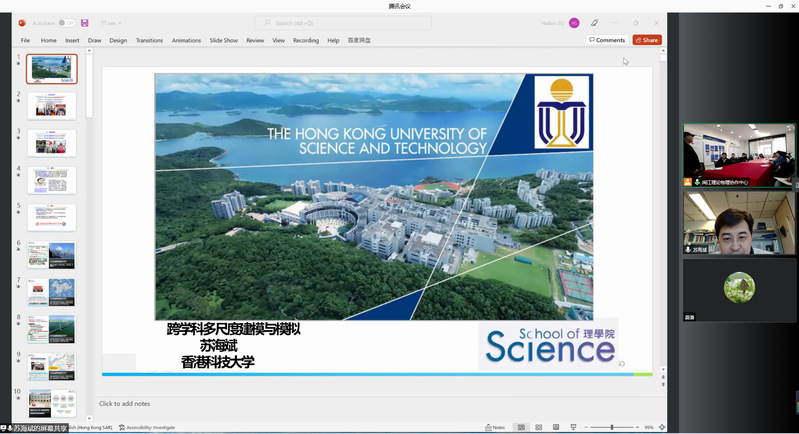The width and height of the screenshot is (799, 434).
Task: Switch to Slide Sorter view icon
Action: 540,427
